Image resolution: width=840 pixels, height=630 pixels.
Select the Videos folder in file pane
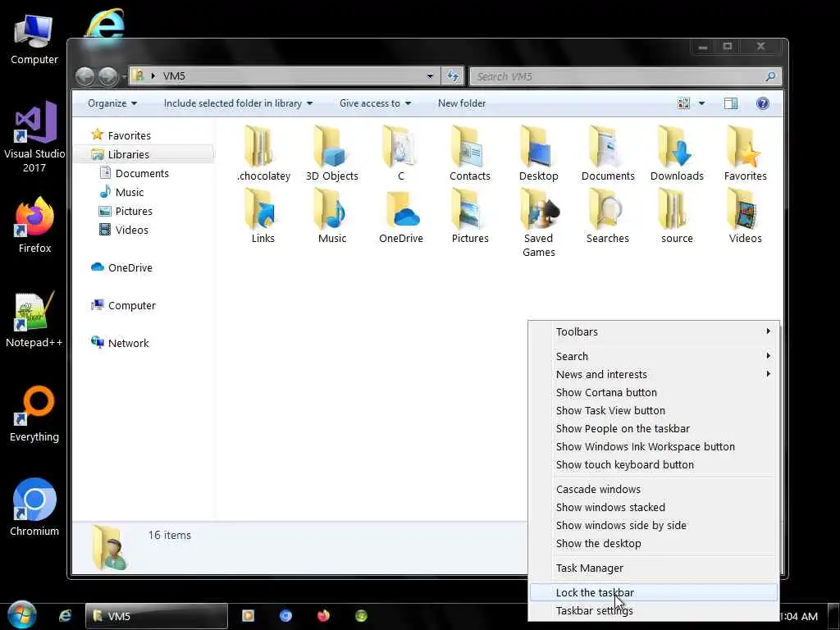tap(745, 216)
